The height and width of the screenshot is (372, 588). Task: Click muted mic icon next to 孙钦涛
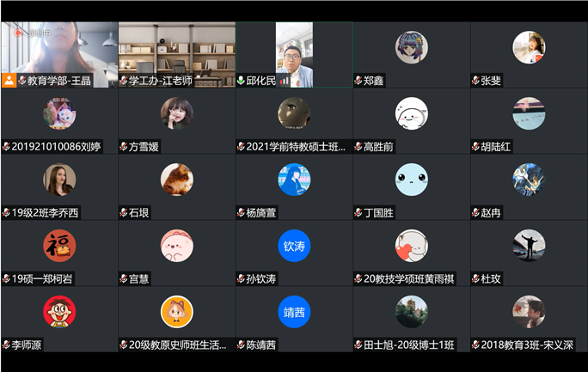tap(241, 278)
